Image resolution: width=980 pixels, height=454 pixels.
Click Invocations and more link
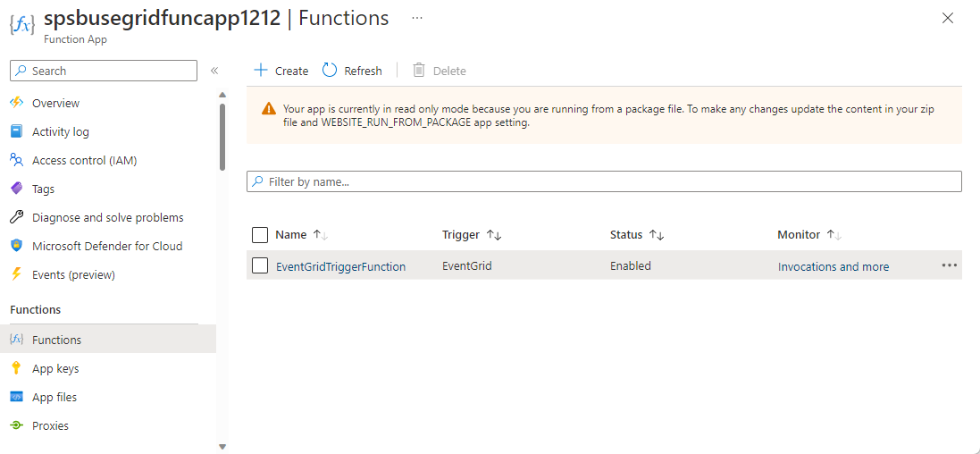tap(833, 266)
